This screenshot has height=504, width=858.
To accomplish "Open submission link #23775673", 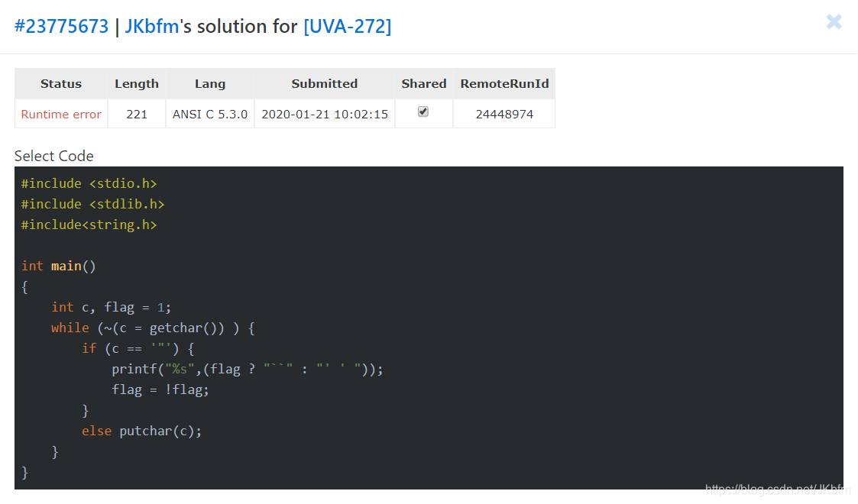I will pyautogui.click(x=61, y=26).
